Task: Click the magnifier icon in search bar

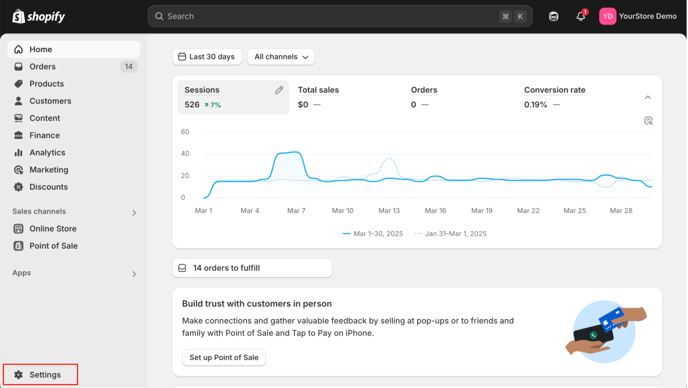Action: pyautogui.click(x=159, y=16)
